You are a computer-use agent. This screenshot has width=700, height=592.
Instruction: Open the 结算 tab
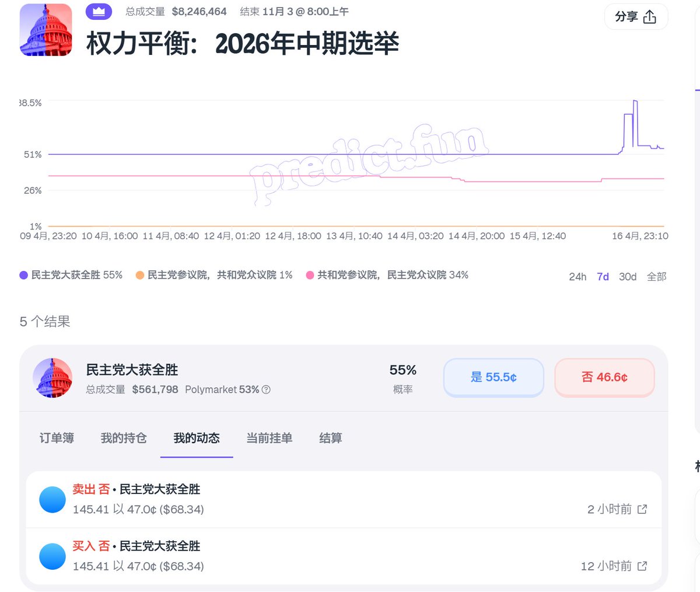pyautogui.click(x=330, y=438)
